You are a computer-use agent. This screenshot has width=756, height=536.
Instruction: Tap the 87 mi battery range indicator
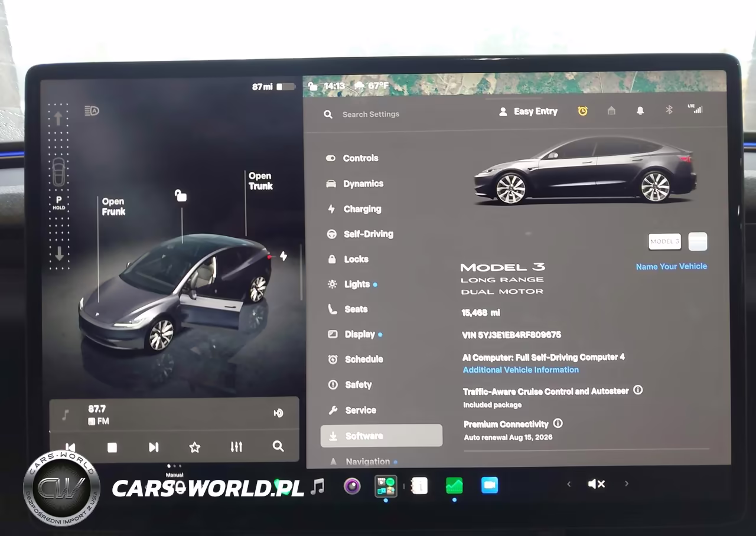tap(273, 87)
